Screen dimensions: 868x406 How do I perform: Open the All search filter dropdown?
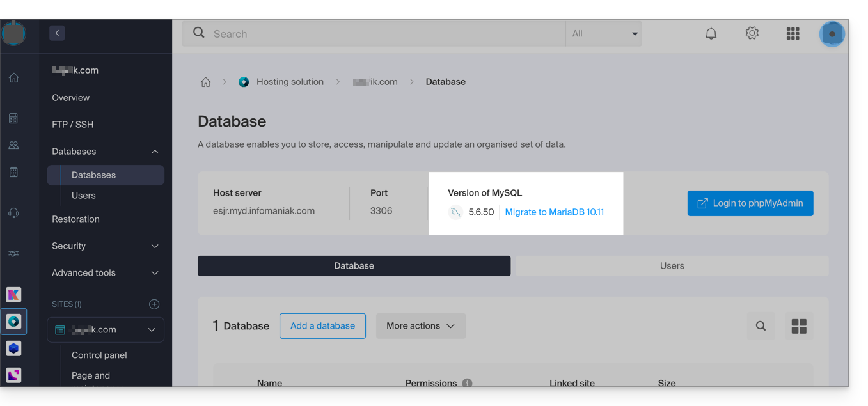point(603,34)
